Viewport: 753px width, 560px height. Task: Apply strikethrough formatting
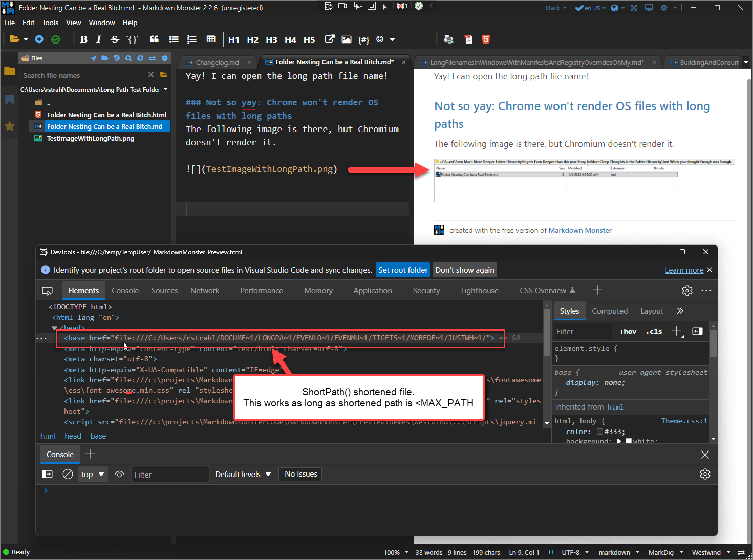[115, 39]
